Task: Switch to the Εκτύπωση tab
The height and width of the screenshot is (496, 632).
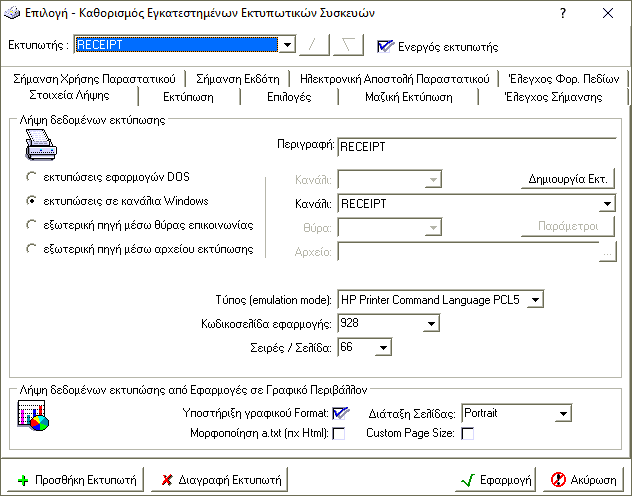Action: tap(191, 97)
